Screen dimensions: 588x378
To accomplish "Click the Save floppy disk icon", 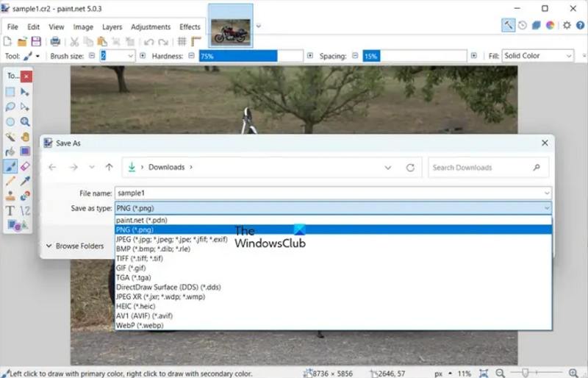I will point(36,41).
